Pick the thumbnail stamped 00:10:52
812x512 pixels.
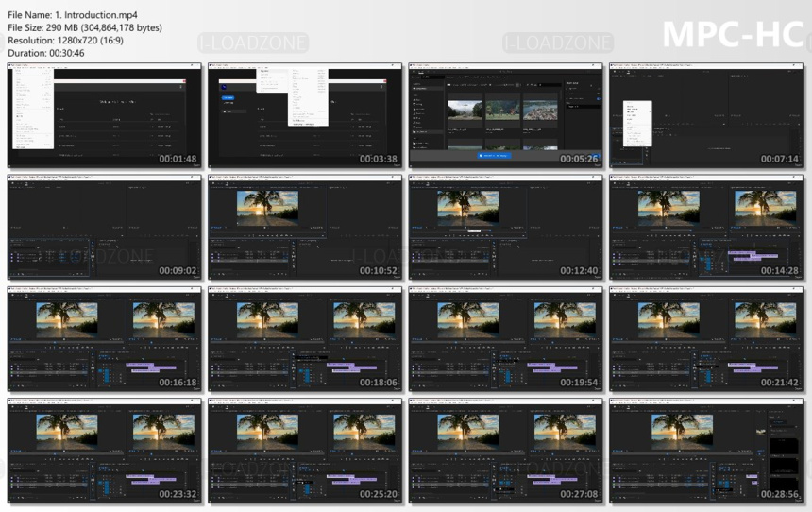(x=305, y=228)
